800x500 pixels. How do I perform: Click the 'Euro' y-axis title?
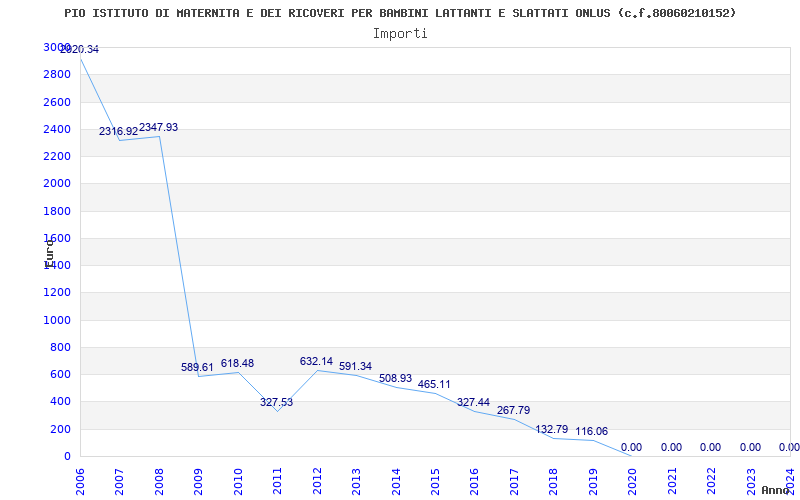point(49,252)
